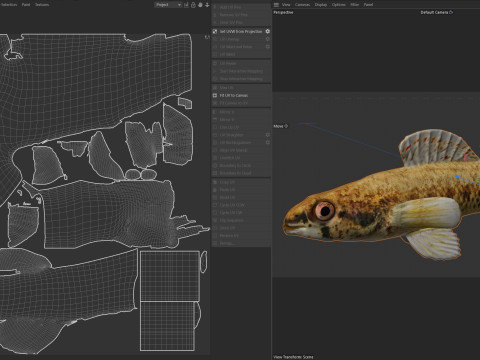Run Cycle UV CW
Image resolution: width=480 pixels, height=360 pixels.
tap(231, 212)
